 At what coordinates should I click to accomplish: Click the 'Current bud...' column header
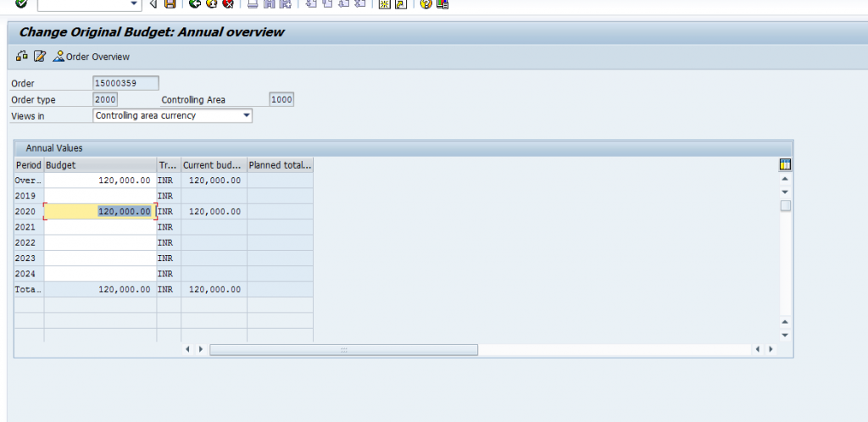(x=214, y=165)
